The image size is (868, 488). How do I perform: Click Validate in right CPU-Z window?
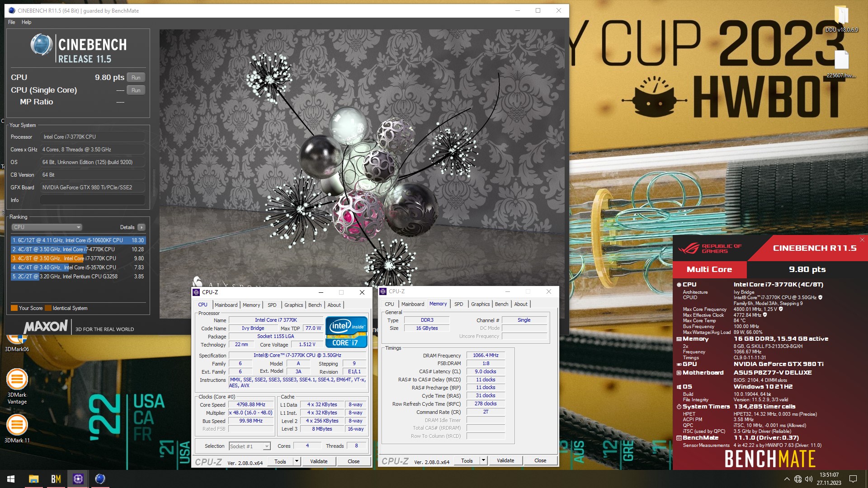coord(505,460)
